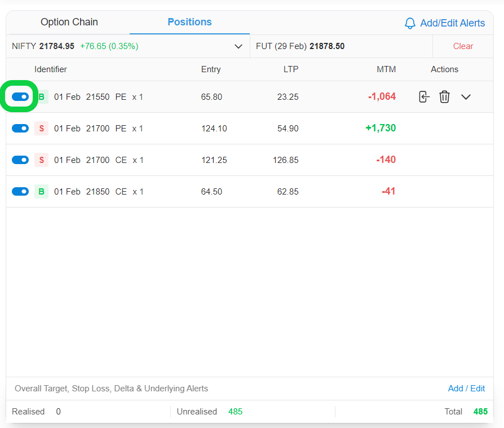Click the LTP column header
504x428 pixels.
coord(291,69)
